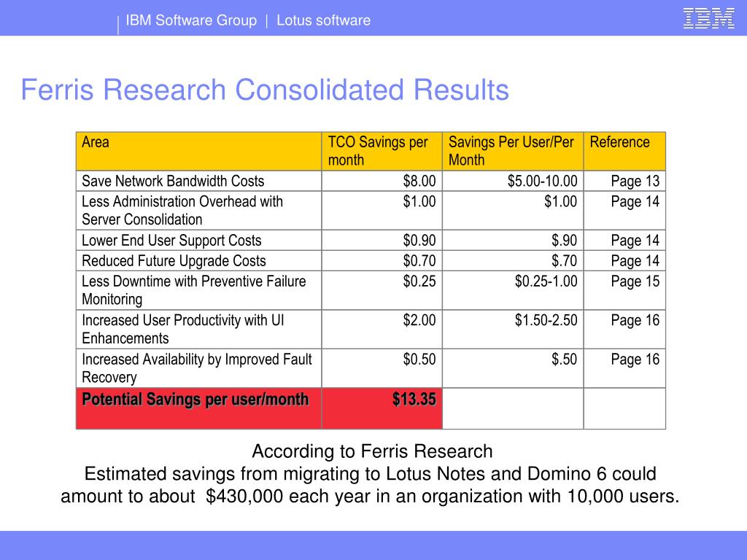Click the '$8.00' TCO savings cell
This screenshot has height=560, width=747.
point(382,181)
